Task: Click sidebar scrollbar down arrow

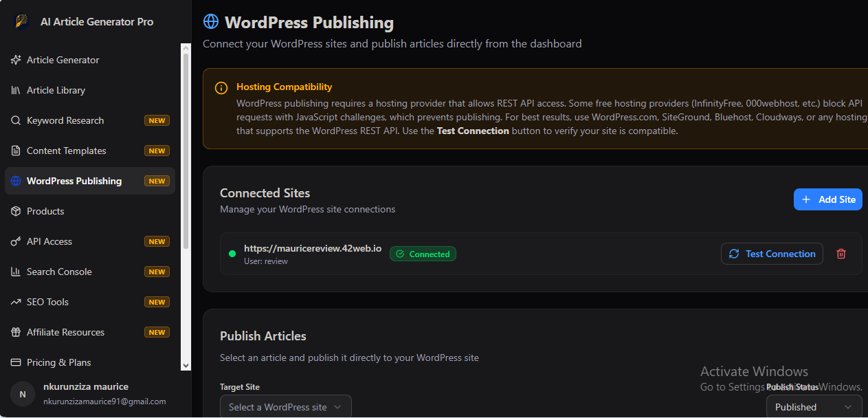Action: (186, 366)
